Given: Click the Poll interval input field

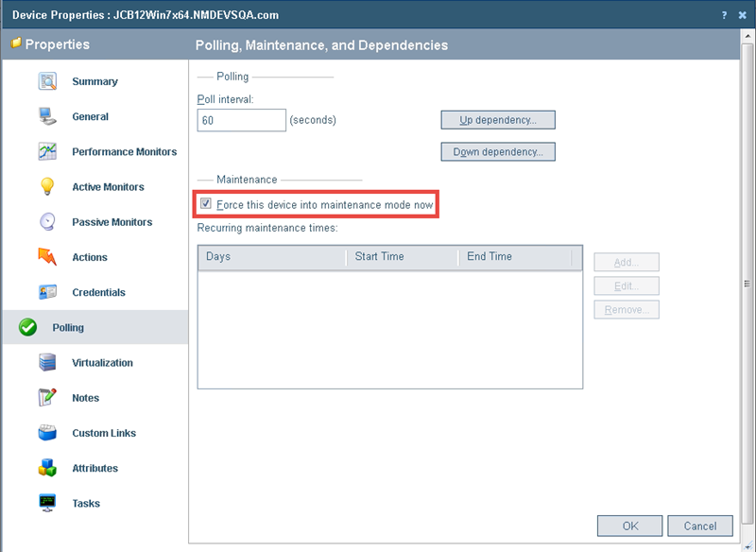Looking at the screenshot, I should click(x=241, y=120).
